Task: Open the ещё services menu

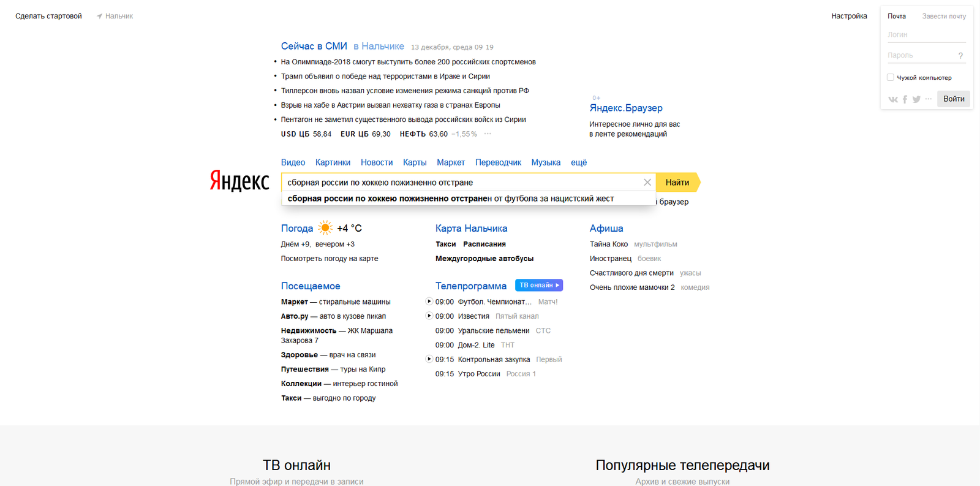Action: (x=579, y=162)
